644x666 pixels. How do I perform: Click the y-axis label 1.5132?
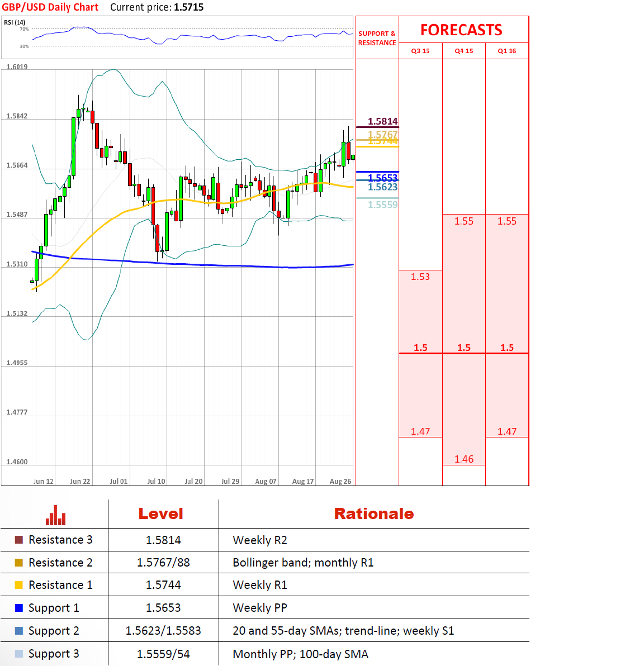(x=17, y=313)
